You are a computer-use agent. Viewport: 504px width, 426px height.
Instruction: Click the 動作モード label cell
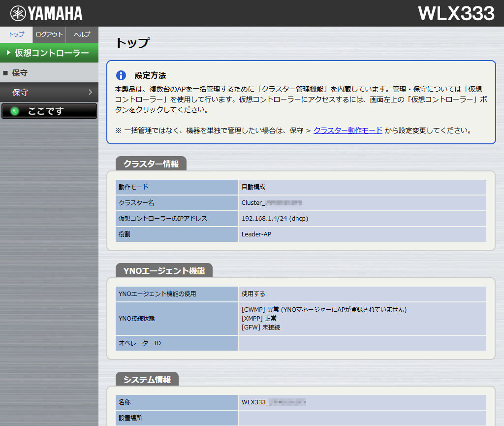[177, 187]
